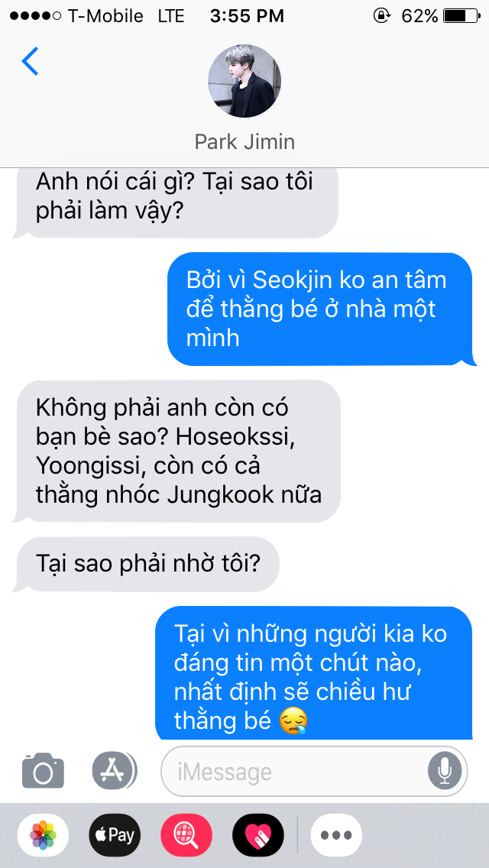This screenshot has height=868, width=489.
Task: Select the message 'Tại sao phải nhờ tôi?'
Action: pyautogui.click(x=147, y=564)
